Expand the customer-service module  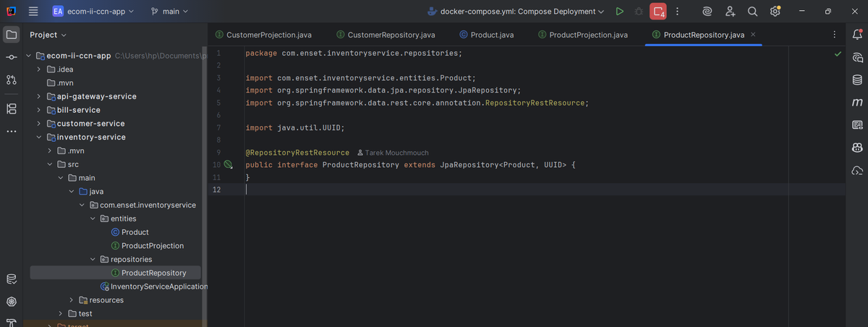pyautogui.click(x=38, y=124)
